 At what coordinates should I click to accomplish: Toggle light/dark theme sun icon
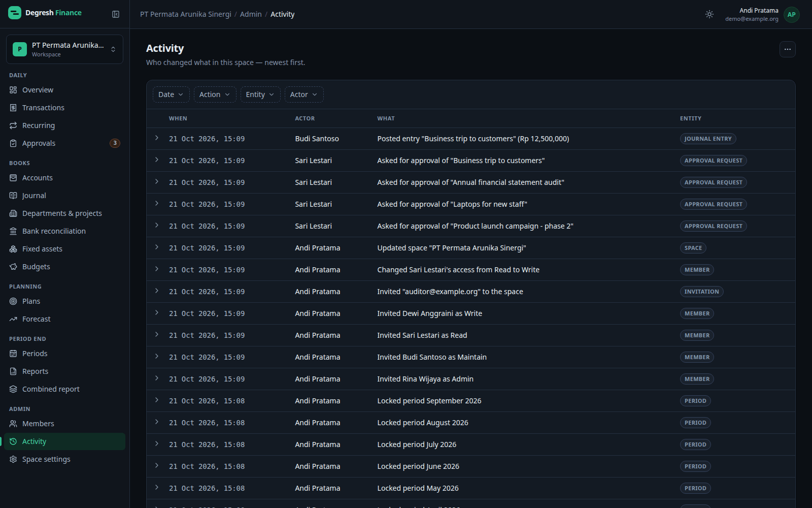(709, 14)
